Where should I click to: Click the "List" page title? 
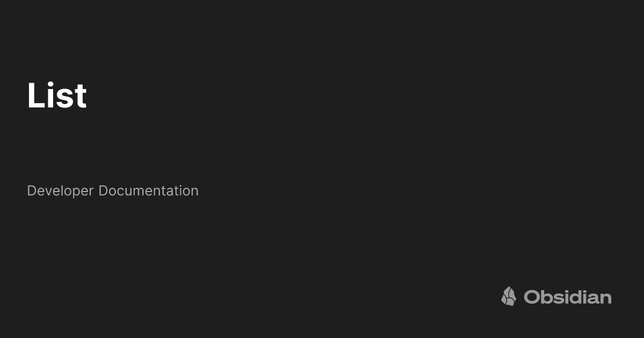click(57, 95)
